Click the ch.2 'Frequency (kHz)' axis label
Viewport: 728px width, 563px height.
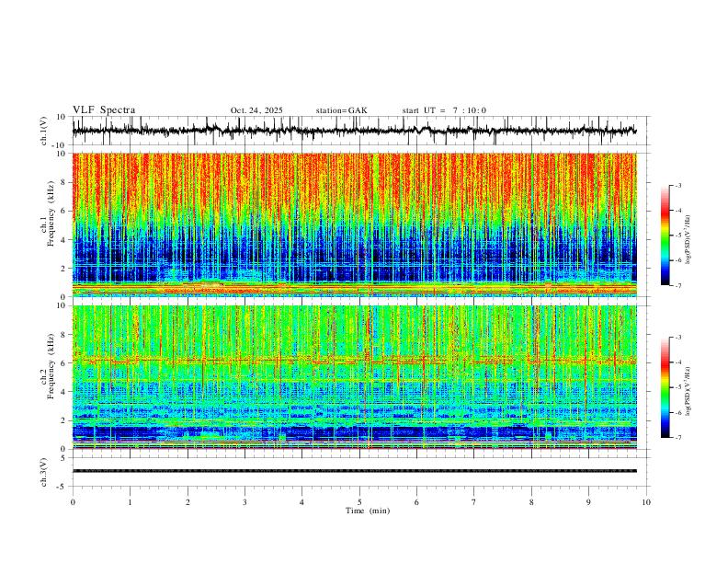coord(51,365)
